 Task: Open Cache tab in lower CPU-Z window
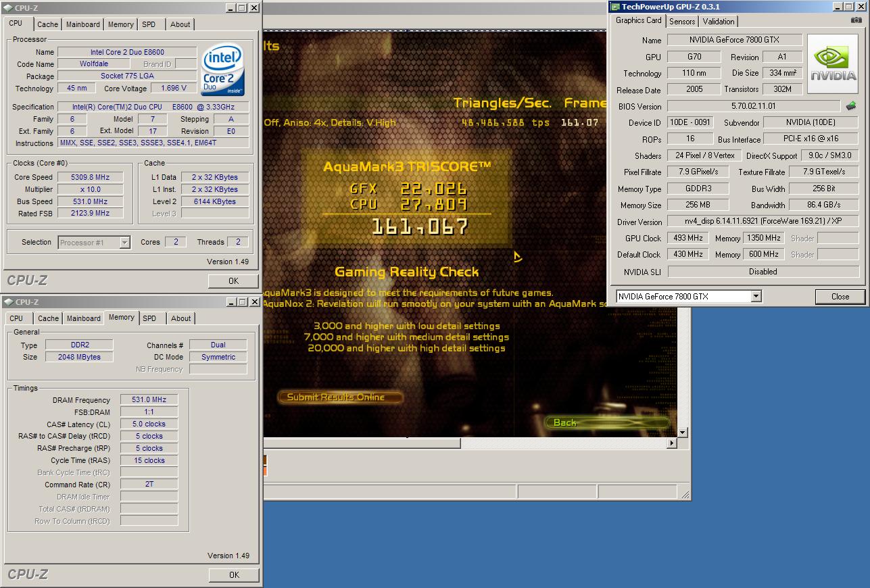click(48, 318)
